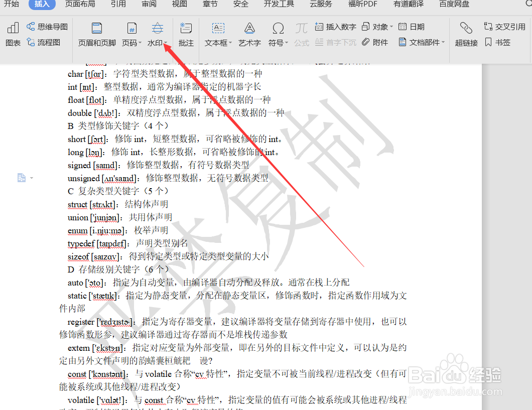Viewport: 532px width, 410px height.
Task: Open 交叉引用 cross-reference dialog
Action: tap(500, 27)
